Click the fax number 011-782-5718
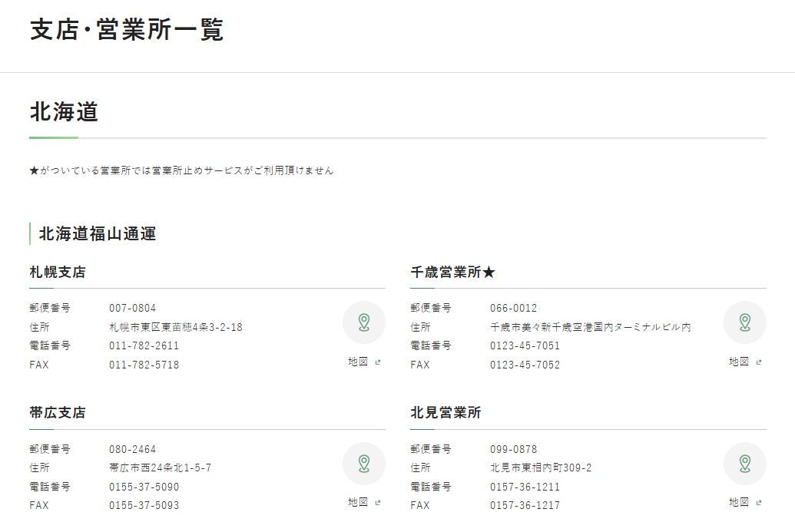The width and height of the screenshot is (795, 532). (x=144, y=365)
